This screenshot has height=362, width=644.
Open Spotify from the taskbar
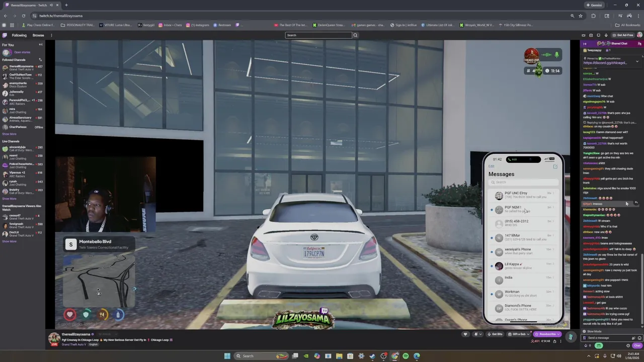[x=406, y=356]
